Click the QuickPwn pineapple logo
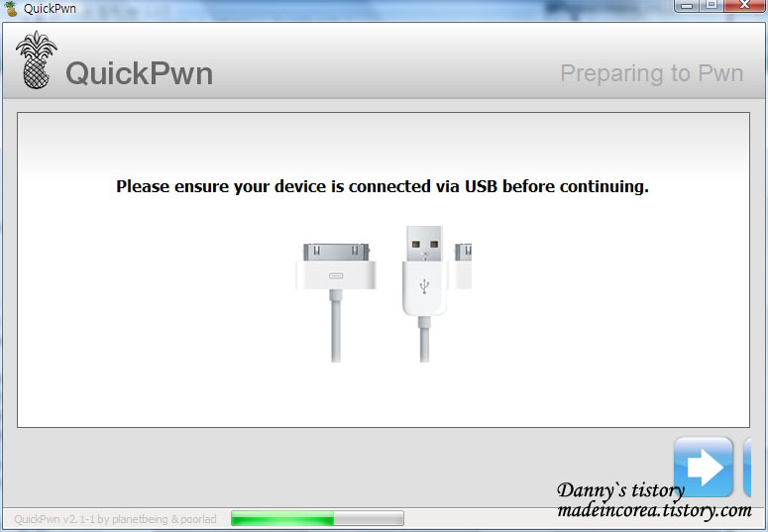Image resolution: width=768 pixels, height=532 pixels. [x=36, y=59]
